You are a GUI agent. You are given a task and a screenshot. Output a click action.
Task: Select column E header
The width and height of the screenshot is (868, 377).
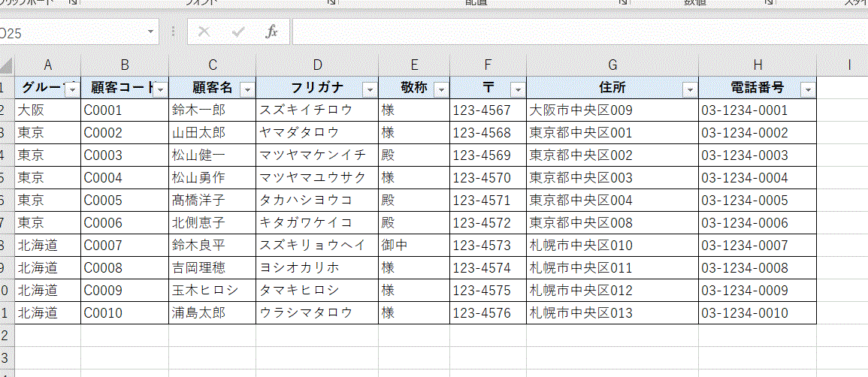[414, 65]
